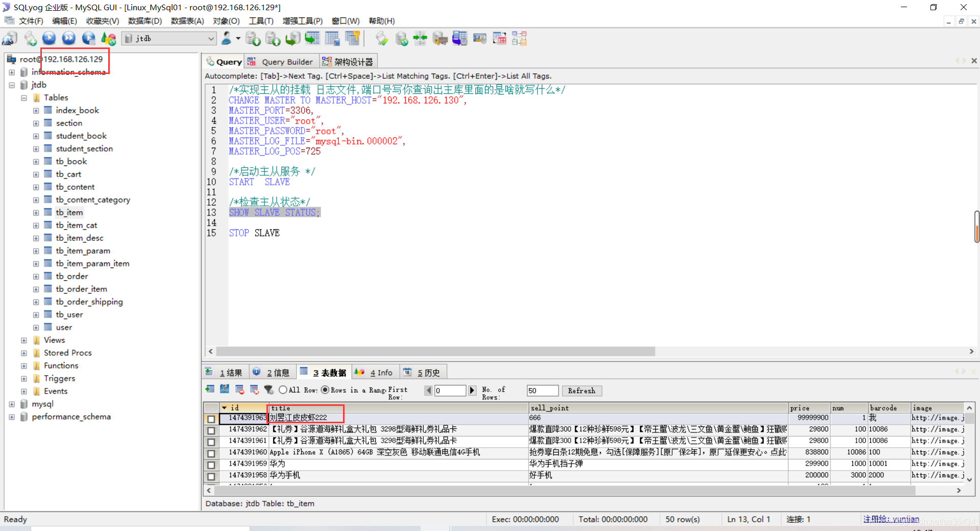
Task: Expand the tb_item table node
Action: [x=36, y=212]
